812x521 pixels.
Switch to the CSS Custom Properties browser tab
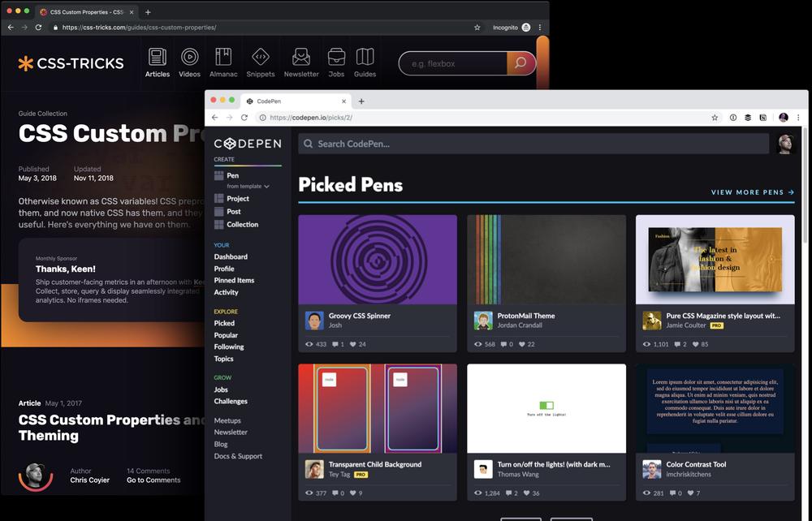[85, 11]
